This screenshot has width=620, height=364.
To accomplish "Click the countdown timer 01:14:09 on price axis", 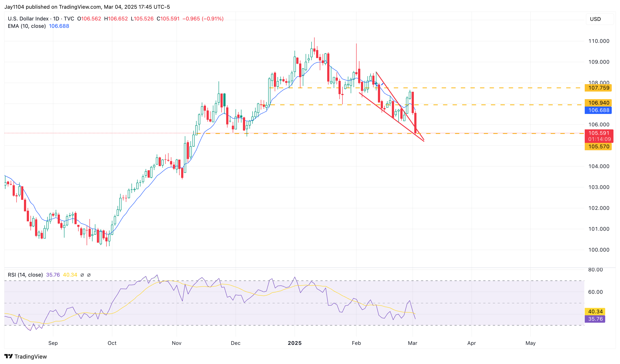I will 600,139.
